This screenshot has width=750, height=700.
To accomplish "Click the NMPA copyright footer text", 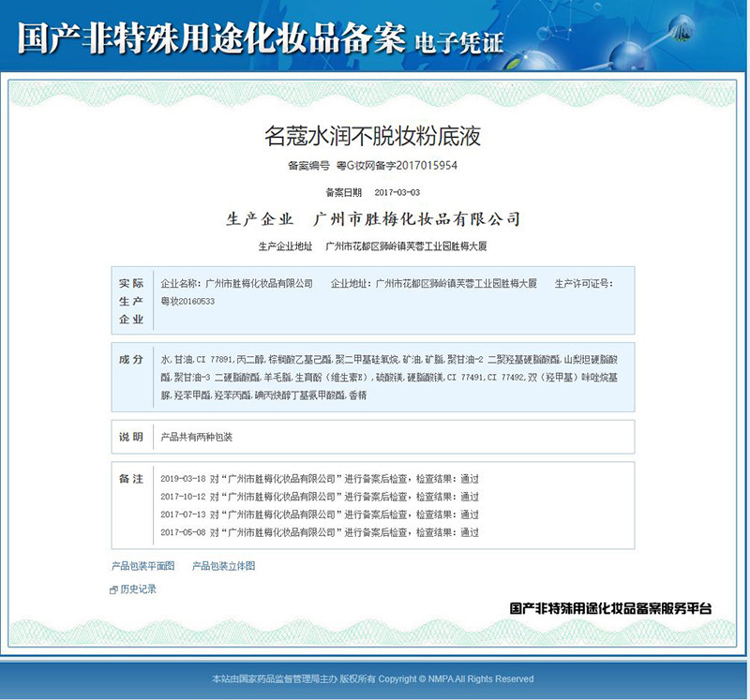I will [x=372, y=679].
